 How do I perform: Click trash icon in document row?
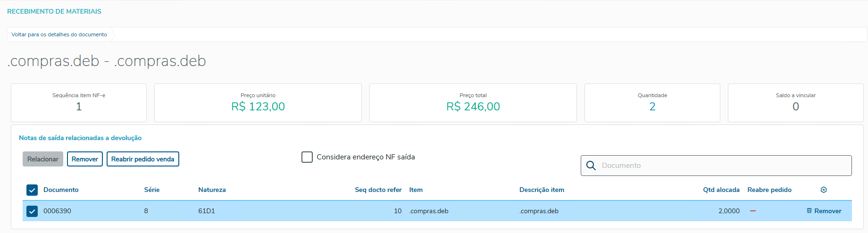pyautogui.click(x=809, y=211)
